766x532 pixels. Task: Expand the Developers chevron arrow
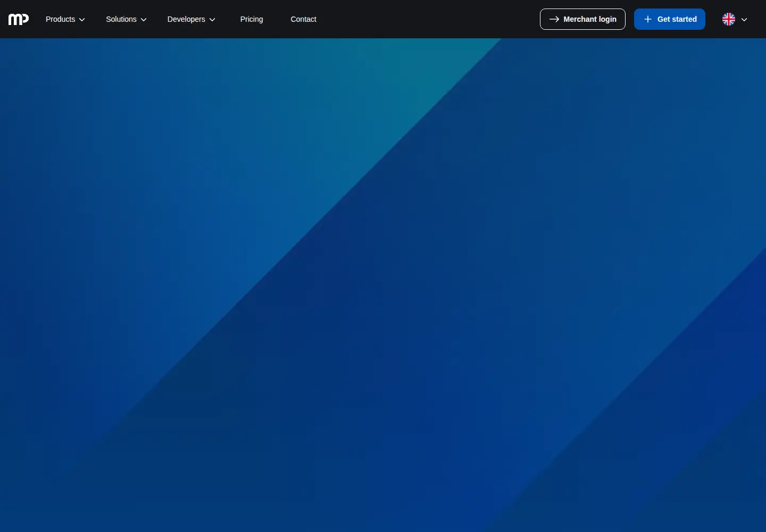pyautogui.click(x=212, y=20)
